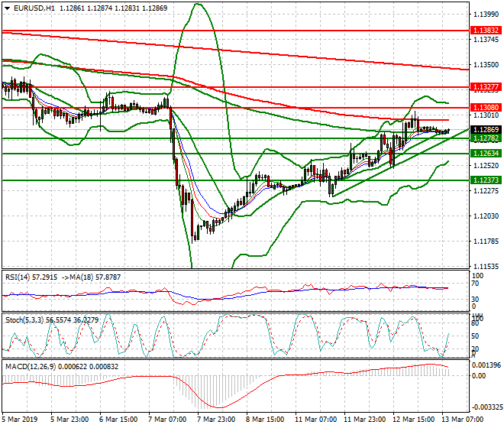Click the MACD -0.003325 scale value
This screenshot has height=428, width=504.
[x=486, y=407]
